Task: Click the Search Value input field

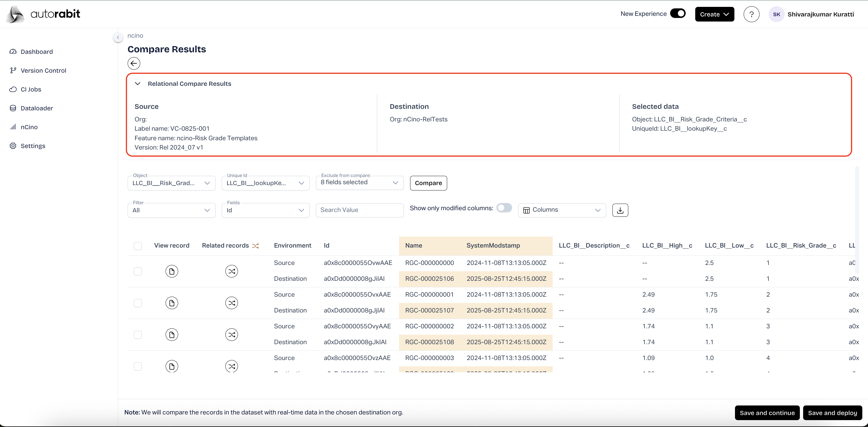Action: pyautogui.click(x=359, y=210)
